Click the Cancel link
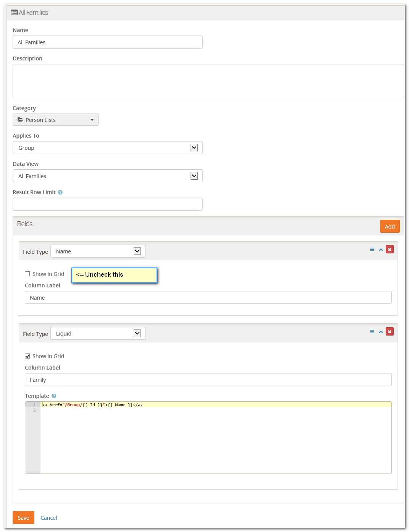409x532 pixels. tap(49, 518)
